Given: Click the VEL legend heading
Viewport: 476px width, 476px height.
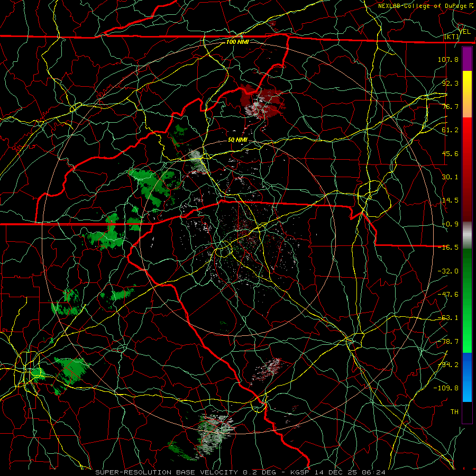Looking at the screenshot, I should click(465, 32).
